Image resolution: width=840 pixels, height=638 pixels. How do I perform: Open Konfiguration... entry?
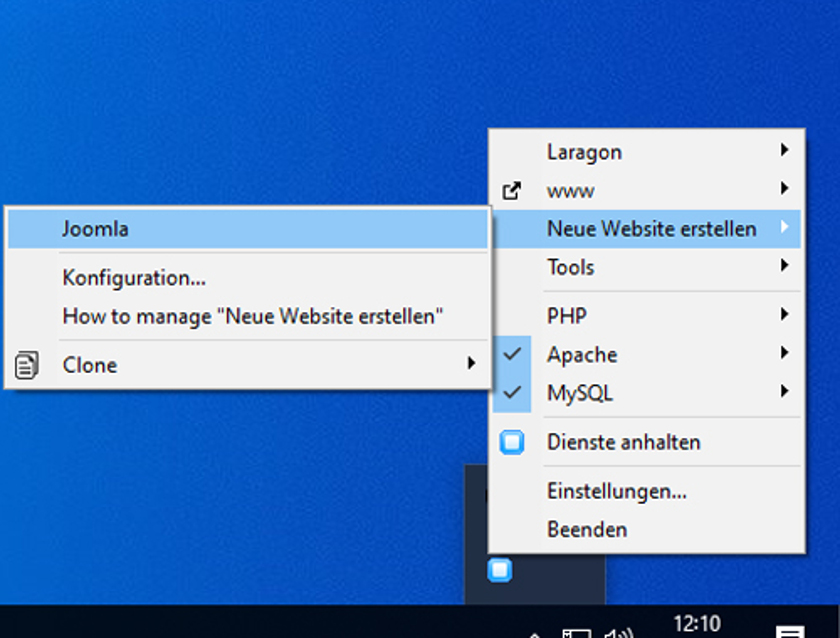tap(248, 278)
